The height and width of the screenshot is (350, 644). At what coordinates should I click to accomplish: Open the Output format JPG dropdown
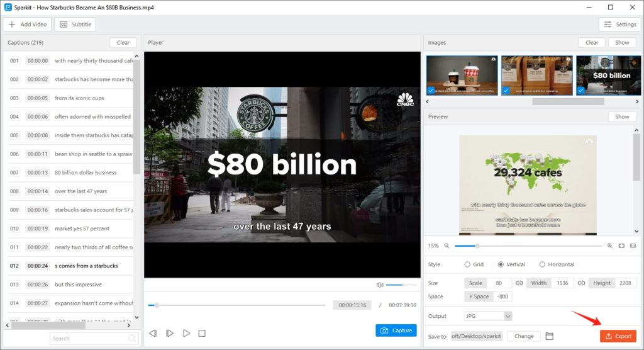(x=488, y=316)
